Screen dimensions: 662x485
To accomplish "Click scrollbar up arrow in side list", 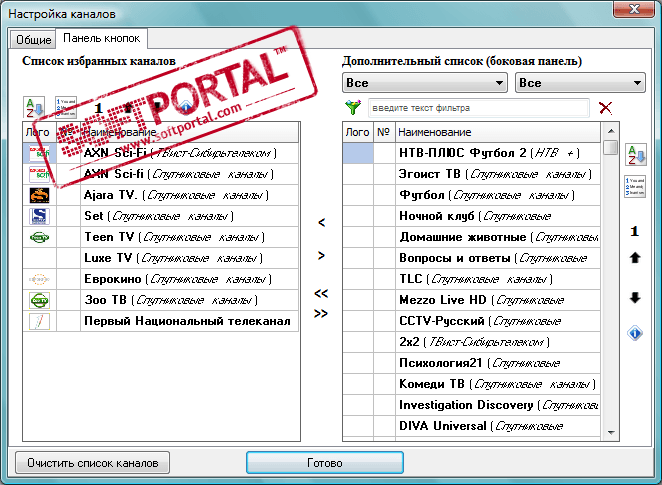I will click(x=610, y=130).
